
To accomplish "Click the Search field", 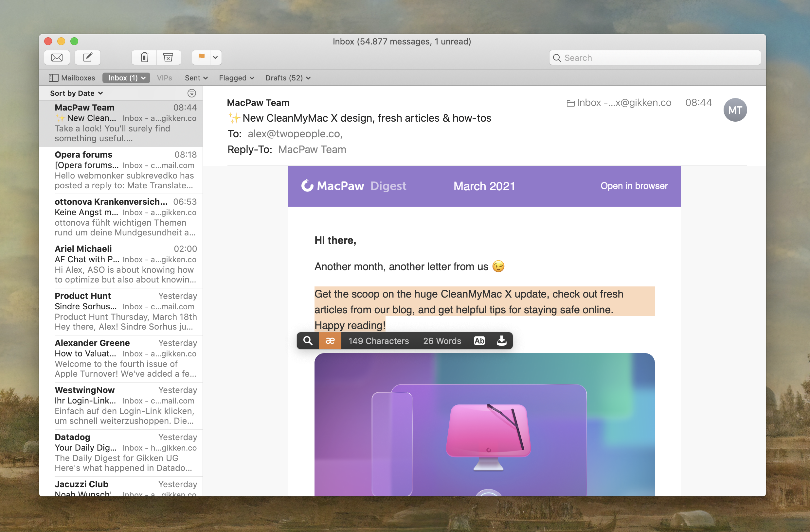I will [655, 58].
